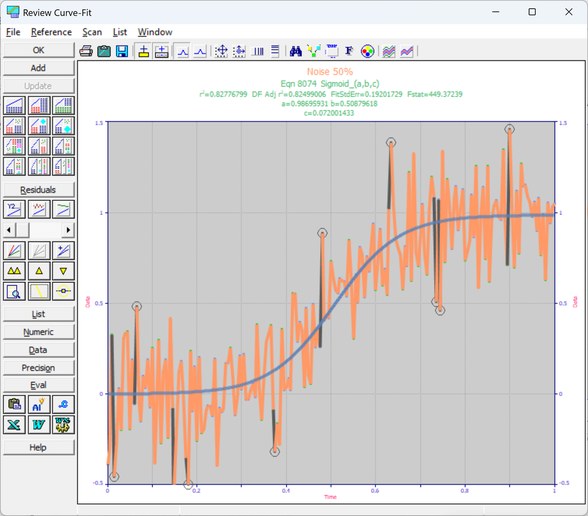Screen dimensions: 588x516
Task: Click the yellow plus graph-labels icon
Action: 144,51
